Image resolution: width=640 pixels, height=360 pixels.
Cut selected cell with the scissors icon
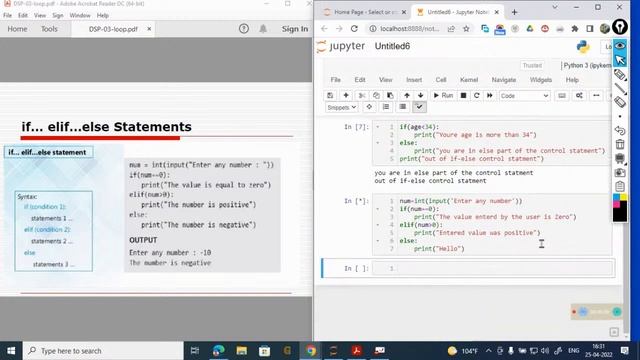click(x=362, y=96)
